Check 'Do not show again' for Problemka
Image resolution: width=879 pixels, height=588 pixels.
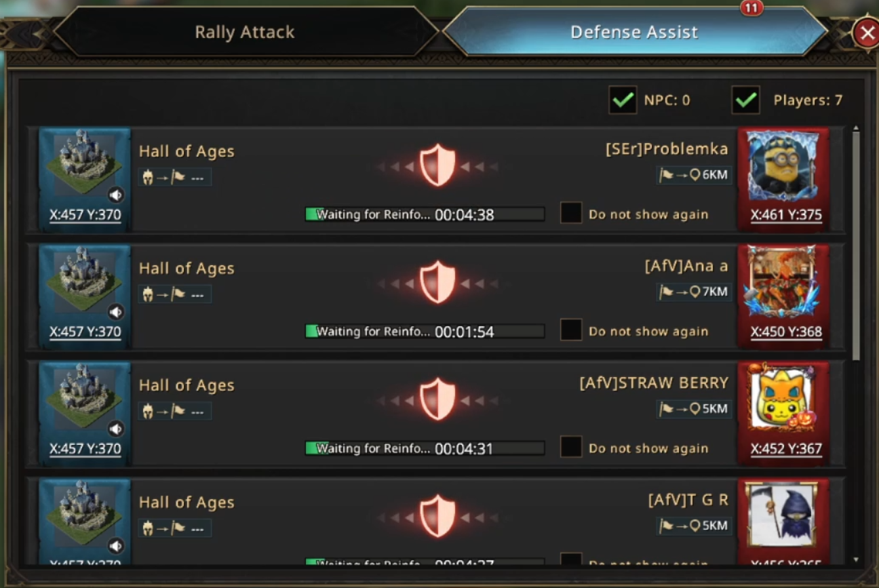[571, 214]
